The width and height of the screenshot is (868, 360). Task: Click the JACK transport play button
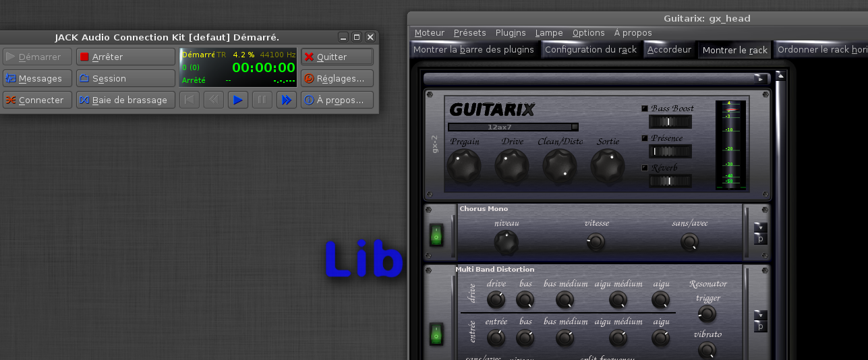(238, 100)
